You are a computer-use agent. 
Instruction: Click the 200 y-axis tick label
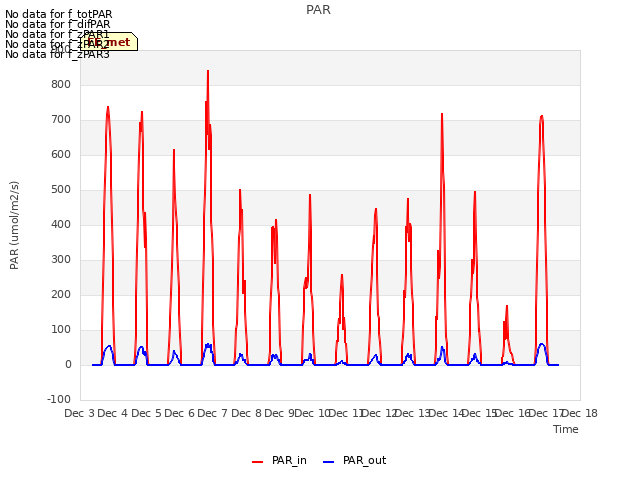61,294
